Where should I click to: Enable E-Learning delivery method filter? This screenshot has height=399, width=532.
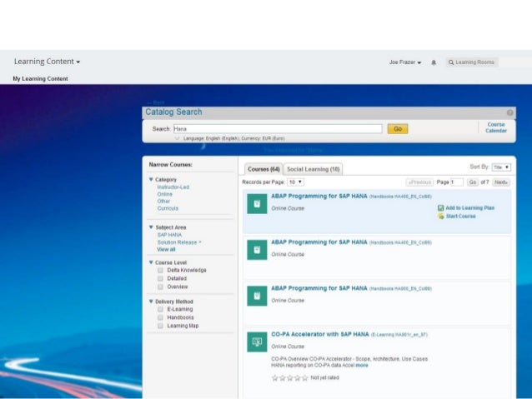[x=160, y=309]
